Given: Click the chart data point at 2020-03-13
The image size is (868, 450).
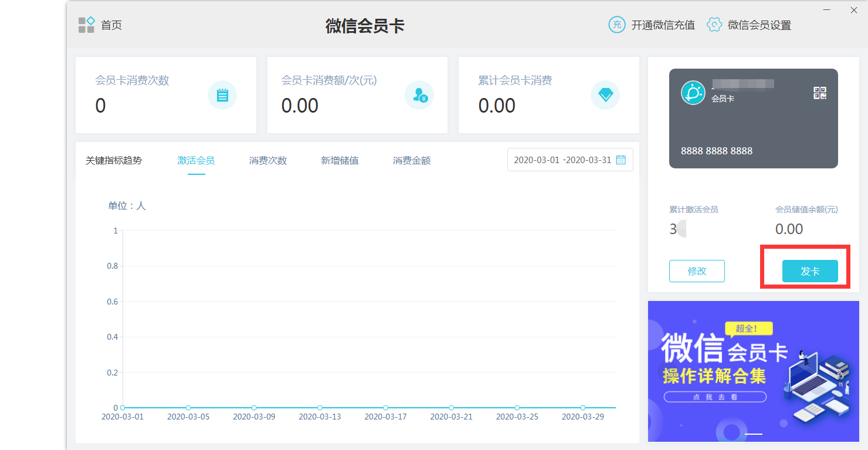Looking at the screenshot, I should pyautogui.click(x=320, y=407).
